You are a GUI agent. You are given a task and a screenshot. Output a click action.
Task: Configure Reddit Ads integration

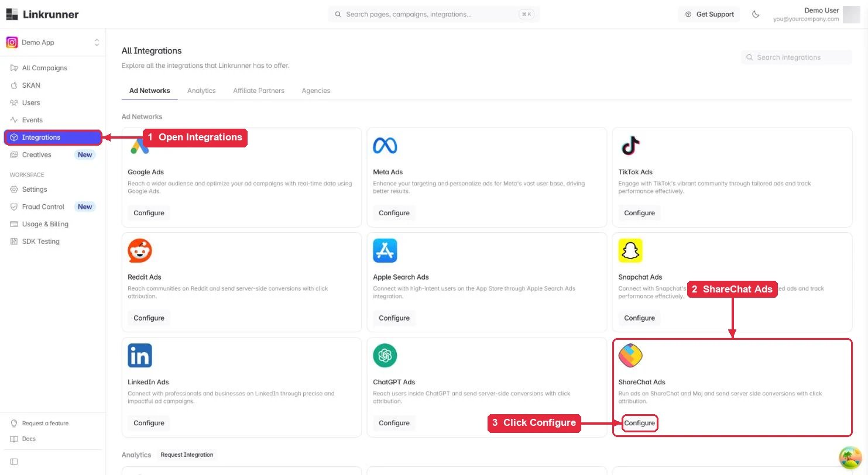(149, 318)
